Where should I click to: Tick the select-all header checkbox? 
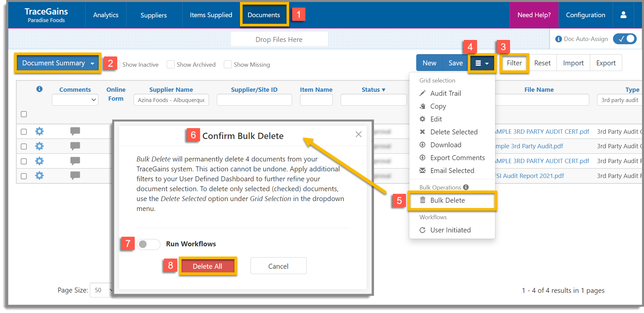click(x=24, y=114)
